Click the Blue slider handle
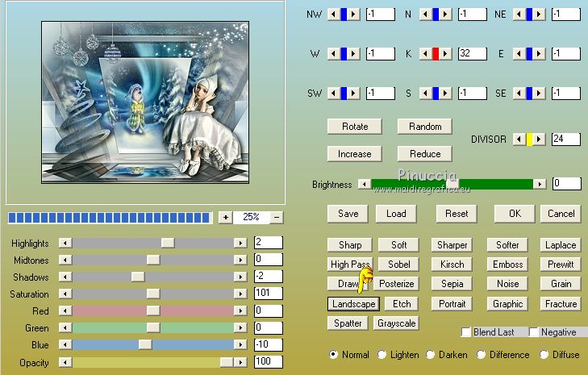 145,344
